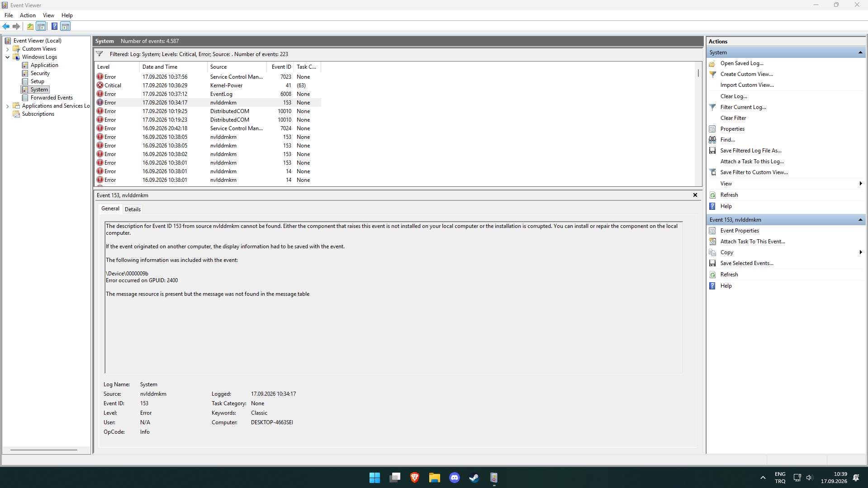Screen dimensions: 868x488
Task: Click the Back arrow toolbar icon
Action: 6,26
